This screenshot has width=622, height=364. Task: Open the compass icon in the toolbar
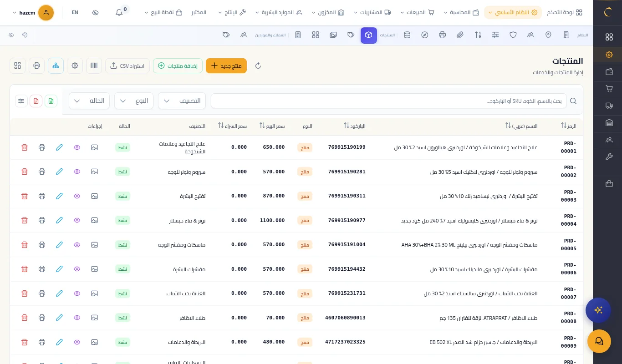[425, 35]
